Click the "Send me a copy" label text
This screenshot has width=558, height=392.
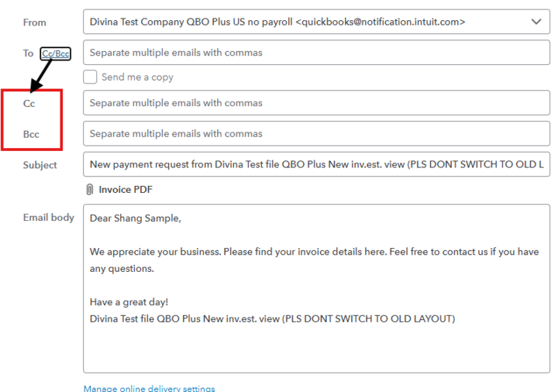click(x=137, y=77)
